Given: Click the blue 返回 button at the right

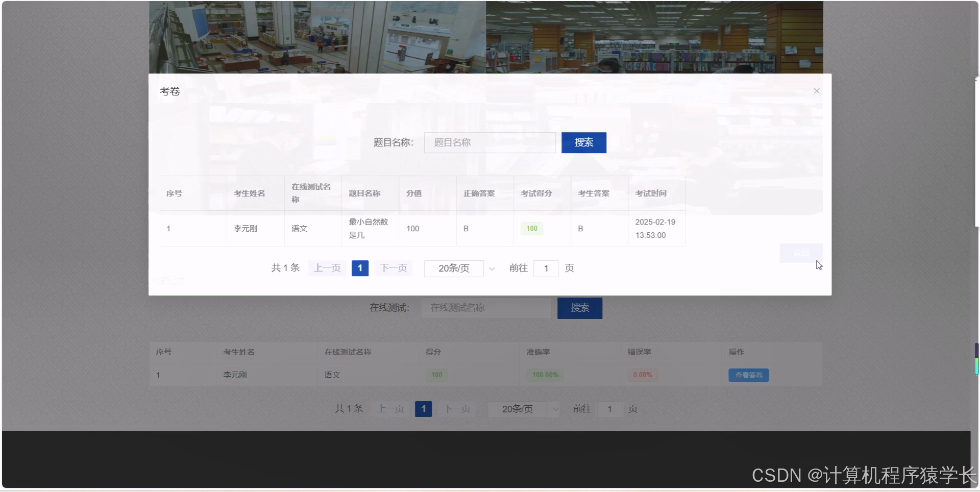Looking at the screenshot, I should pyautogui.click(x=800, y=253).
